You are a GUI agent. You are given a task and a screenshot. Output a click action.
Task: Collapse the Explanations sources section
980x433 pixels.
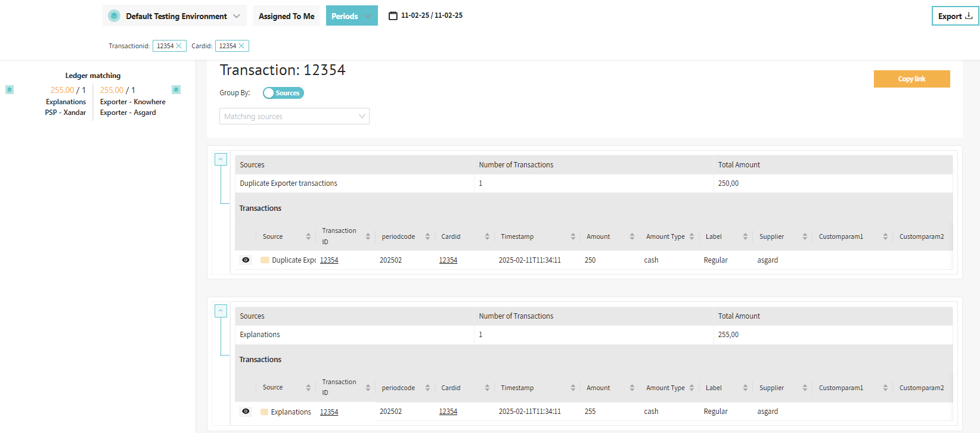[221, 311]
